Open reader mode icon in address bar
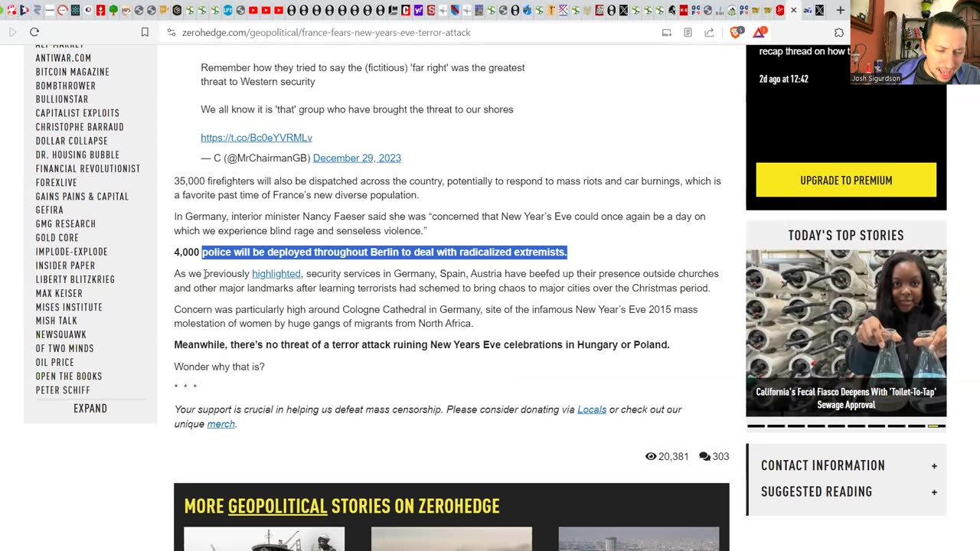The image size is (980, 551). coord(688,33)
